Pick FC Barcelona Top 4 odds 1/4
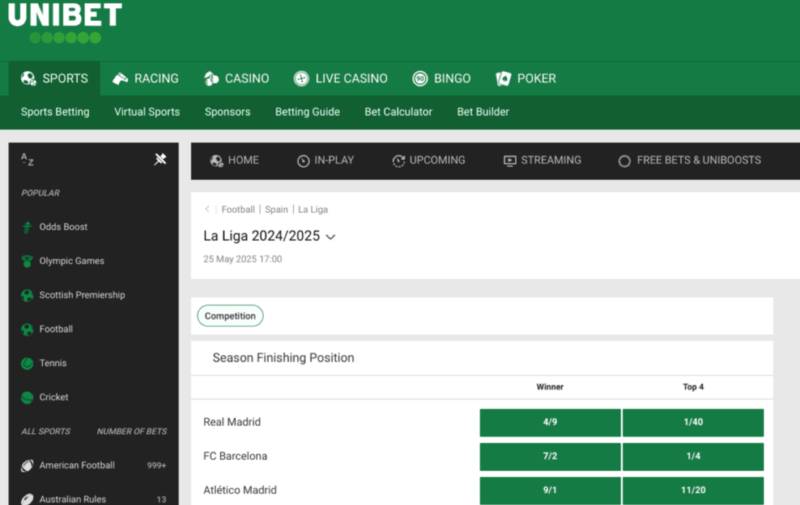 (x=693, y=456)
